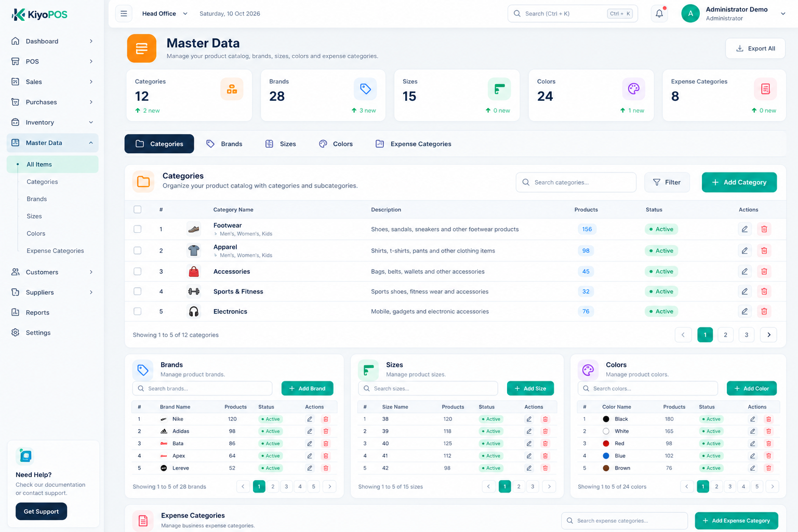The height and width of the screenshot is (532, 798).
Task: Switch to the Sizes tab
Action: pos(281,144)
